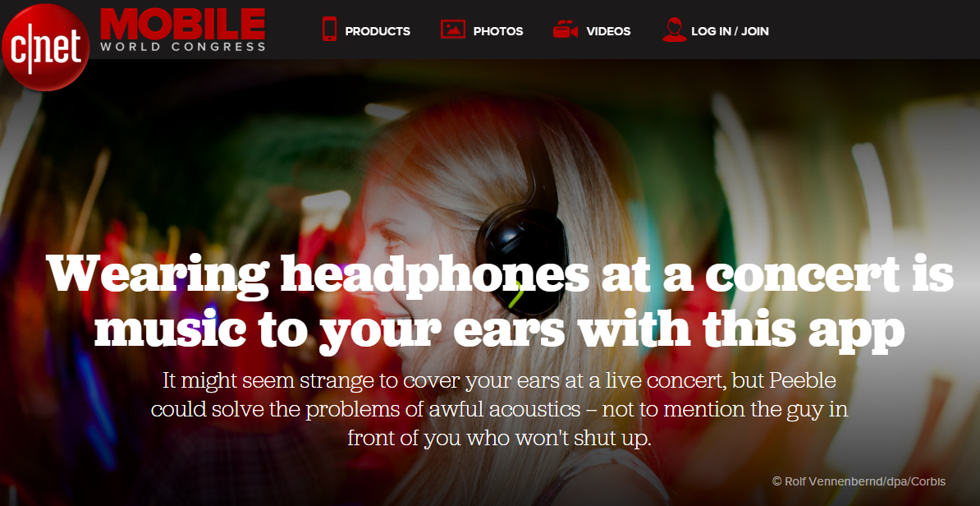Select the Log In / Join link
Image resolution: width=980 pixels, height=506 pixels.
click(x=730, y=31)
